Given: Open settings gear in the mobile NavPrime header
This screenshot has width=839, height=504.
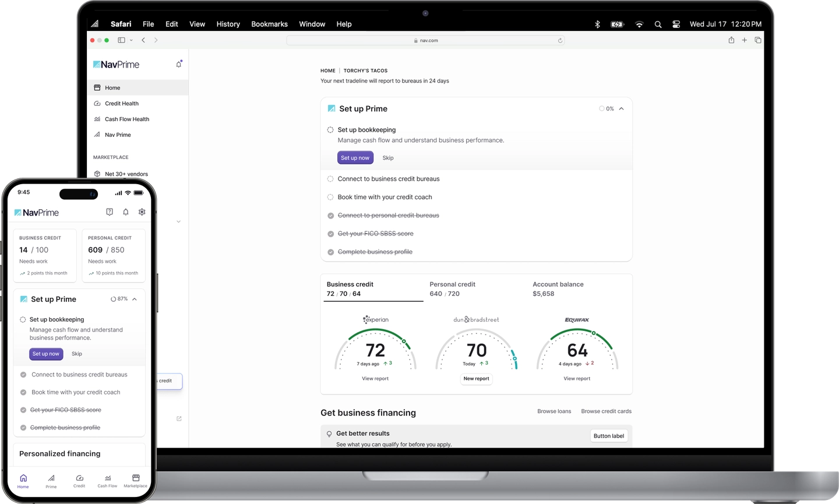Looking at the screenshot, I should [x=142, y=212].
